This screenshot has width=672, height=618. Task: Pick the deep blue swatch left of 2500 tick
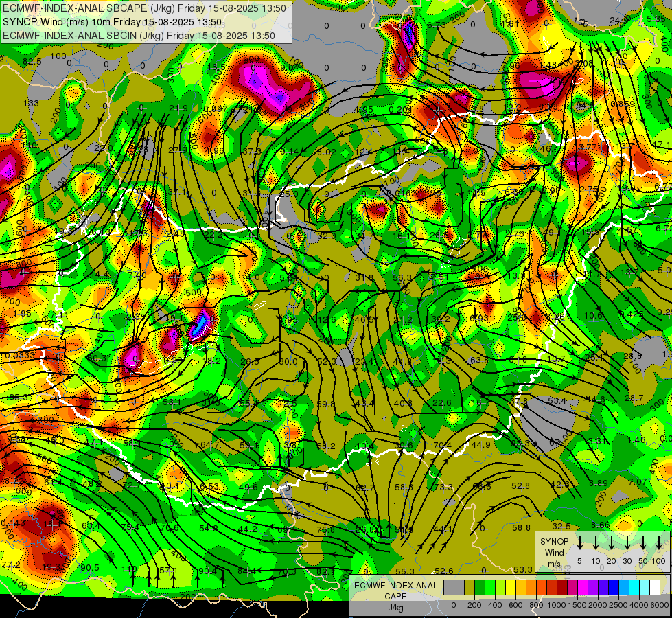click(x=614, y=587)
